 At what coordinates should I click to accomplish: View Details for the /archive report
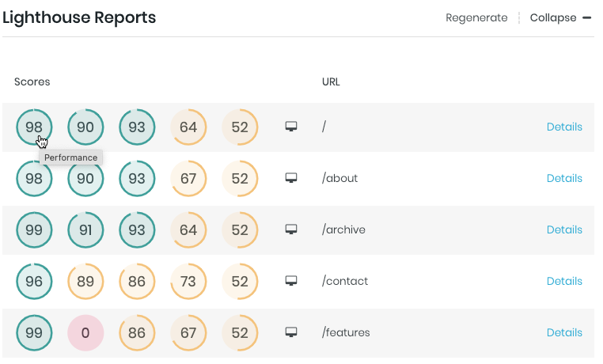tap(564, 229)
